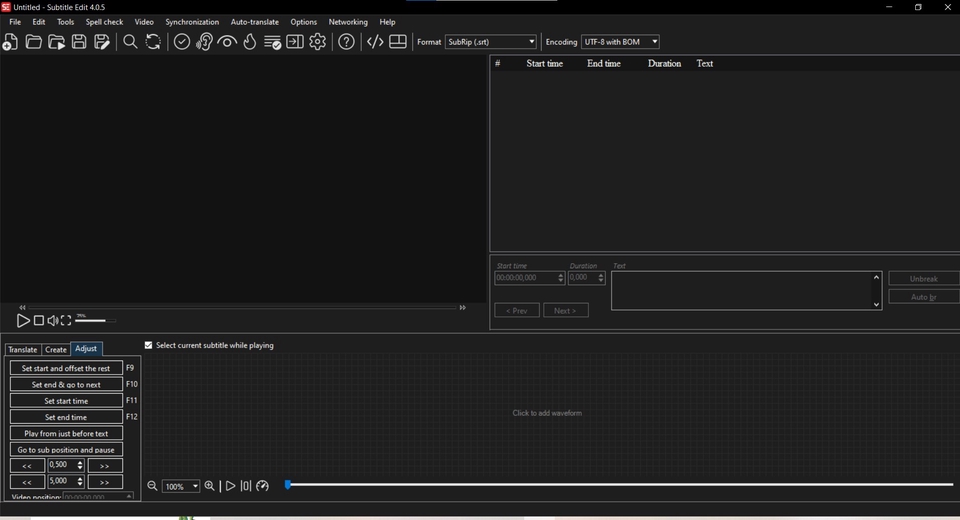Switch to the Create tab
Screen dimensions: 960x520
[56, 349]
